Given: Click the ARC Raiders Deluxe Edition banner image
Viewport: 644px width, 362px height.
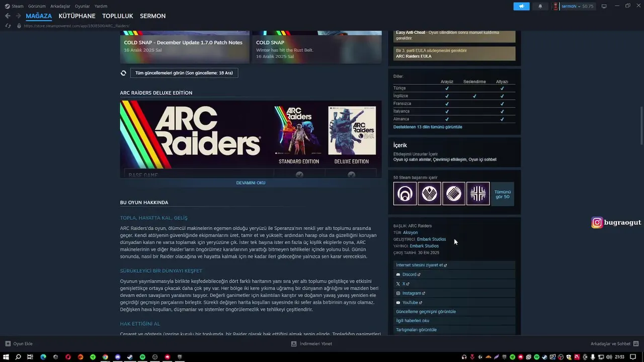Looking at the screenshot, I should (251, 139).
